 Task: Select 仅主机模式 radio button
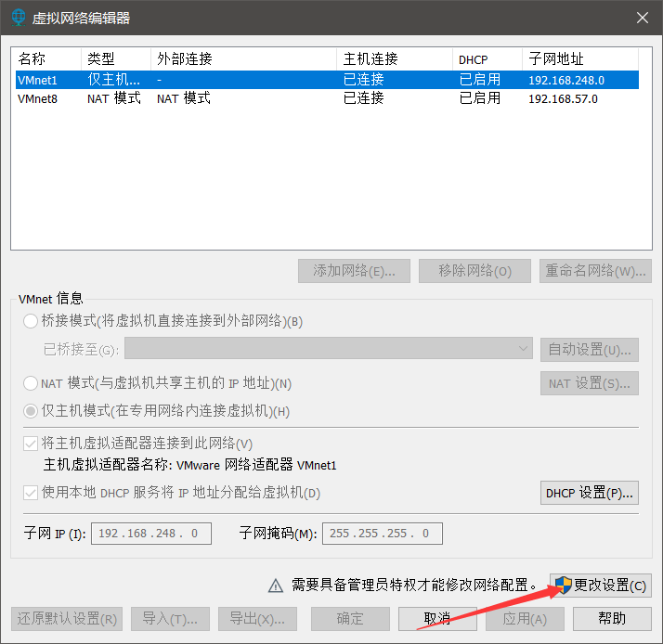[31, 411]
